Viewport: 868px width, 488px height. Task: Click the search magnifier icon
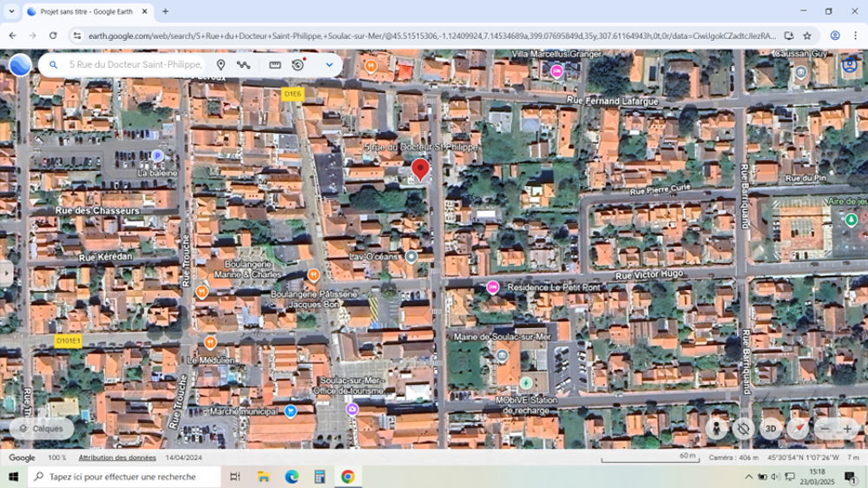pyautogui.click(x=53, y=65)
